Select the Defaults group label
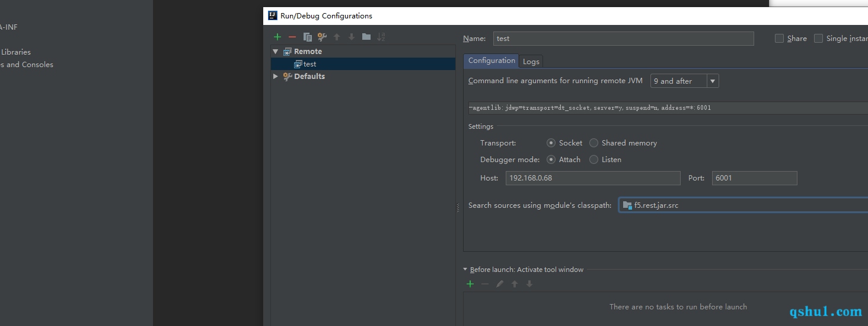Viewport: 868px width, 326px height. pyautogui.click(x=309, y=77)
